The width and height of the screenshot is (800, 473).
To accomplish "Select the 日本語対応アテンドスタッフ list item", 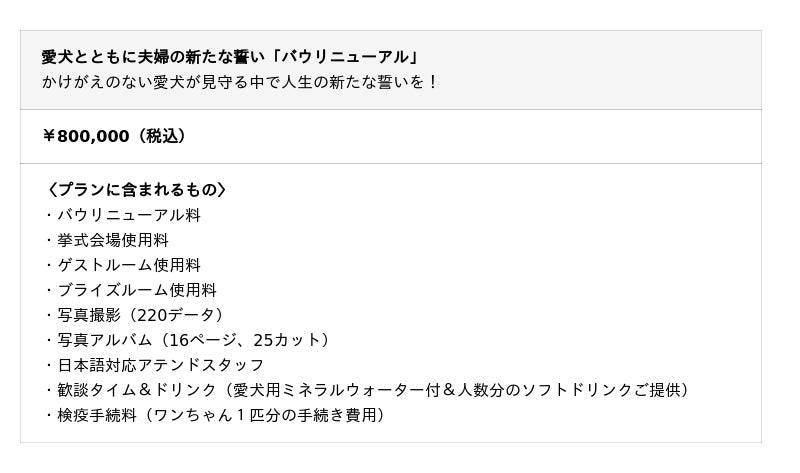I will (160, 365).
